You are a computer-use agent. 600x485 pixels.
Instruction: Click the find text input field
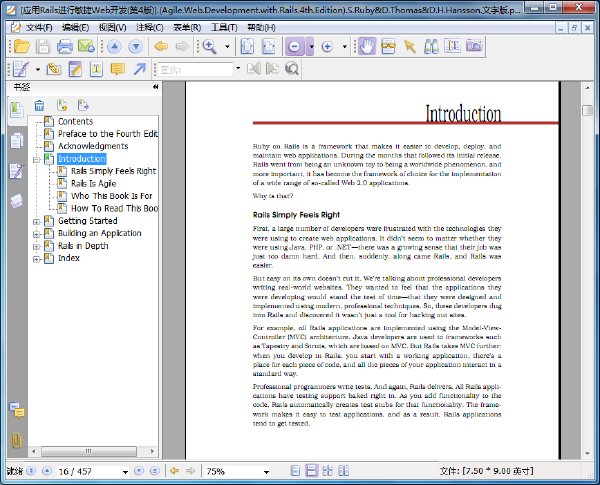[x=195, y=69]
